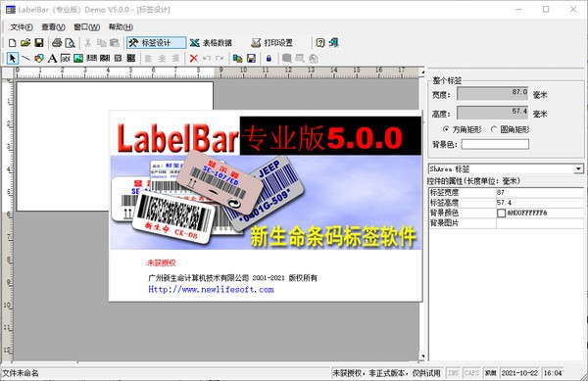Click the align center icon
This screenshot has height=381, width=588.
click(x=162, y=59)
